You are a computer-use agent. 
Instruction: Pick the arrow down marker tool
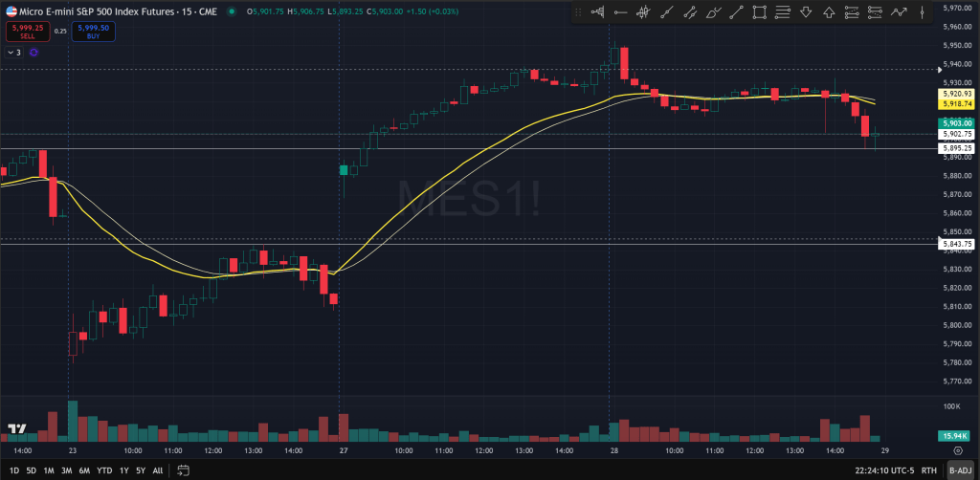[806, 12]
